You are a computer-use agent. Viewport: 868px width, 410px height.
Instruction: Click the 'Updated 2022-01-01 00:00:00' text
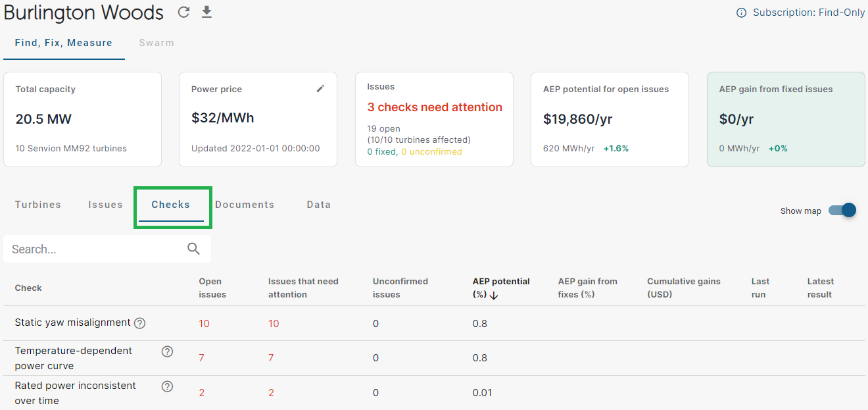coord(256,148)
